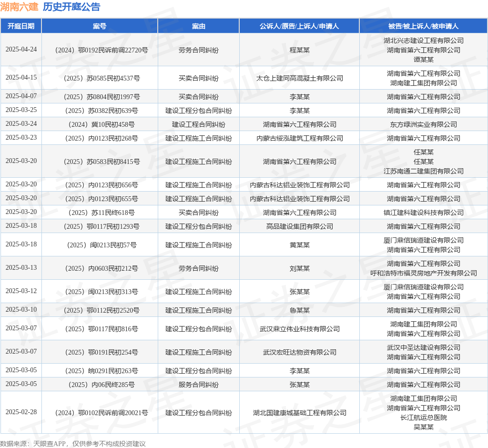Select case number (2025)内06民终285号
Viewport: 488px width, 448px height.
pyautogui.click(x=102, y=385)
